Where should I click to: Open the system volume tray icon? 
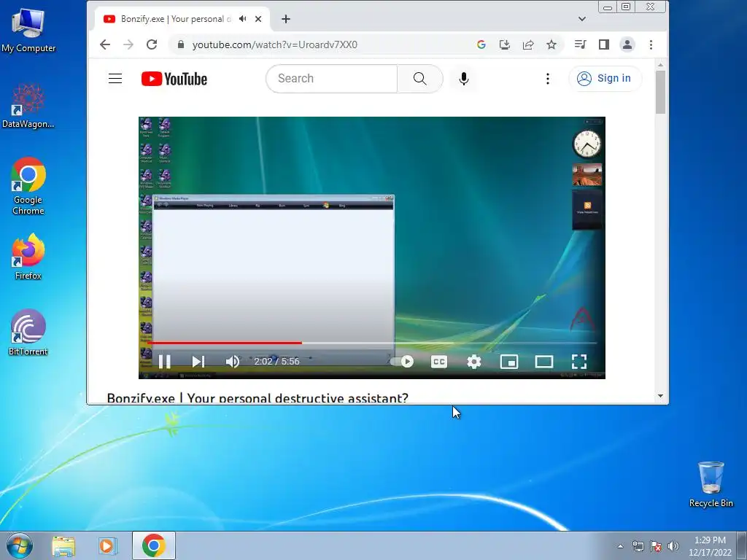[673, 546]
